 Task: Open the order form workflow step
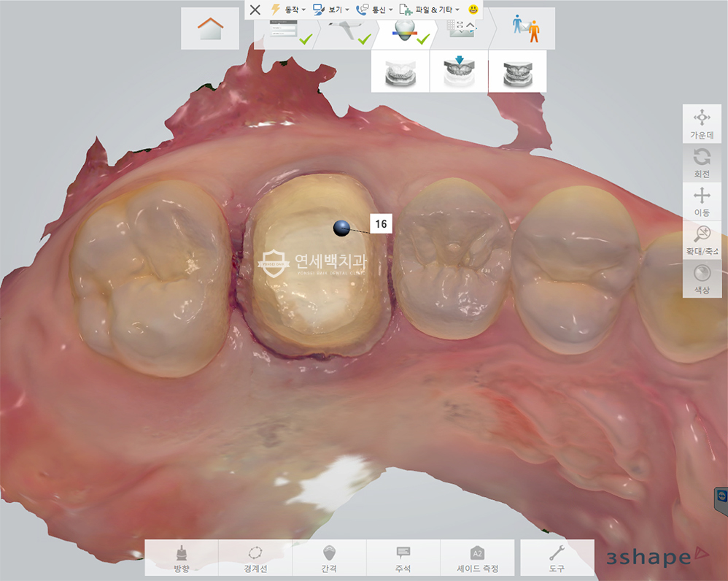[284, 34]
